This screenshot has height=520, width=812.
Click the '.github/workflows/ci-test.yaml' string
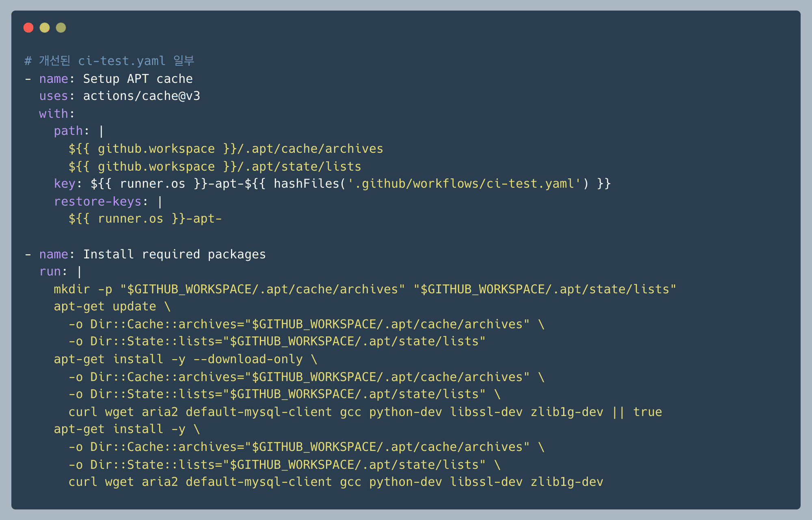point(464,184)
